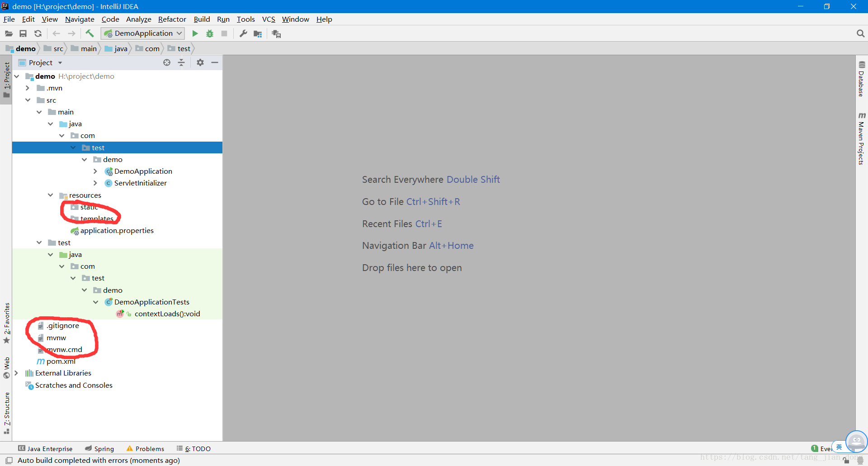Expand the ServletInitializer class node
This screenshot has height=466, width=868.
click(x=96, y=183)
